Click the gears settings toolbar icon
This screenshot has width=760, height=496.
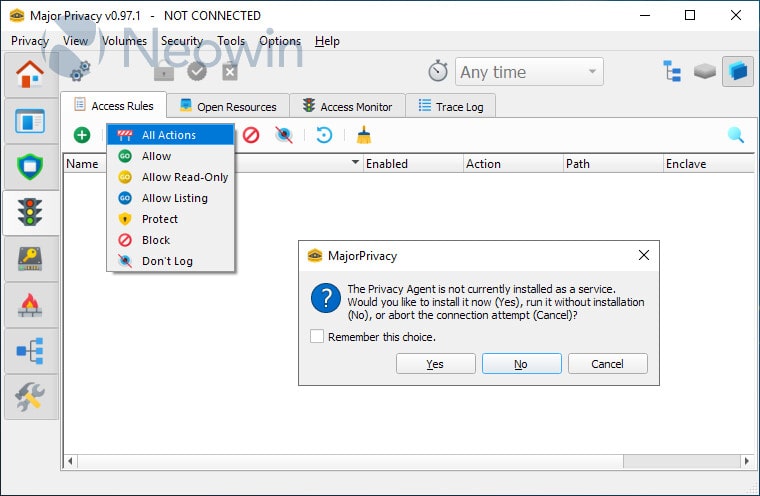tap(80, 71)
